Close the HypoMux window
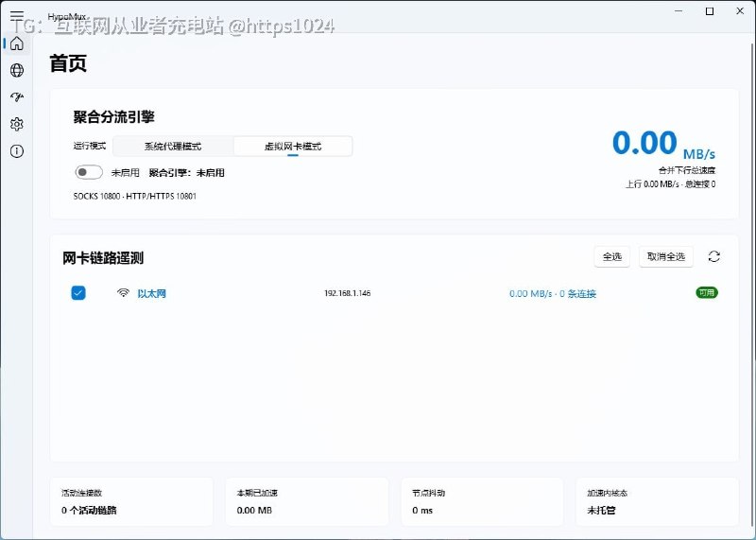This screenshot has height=540, width=756. coord(740,11)
